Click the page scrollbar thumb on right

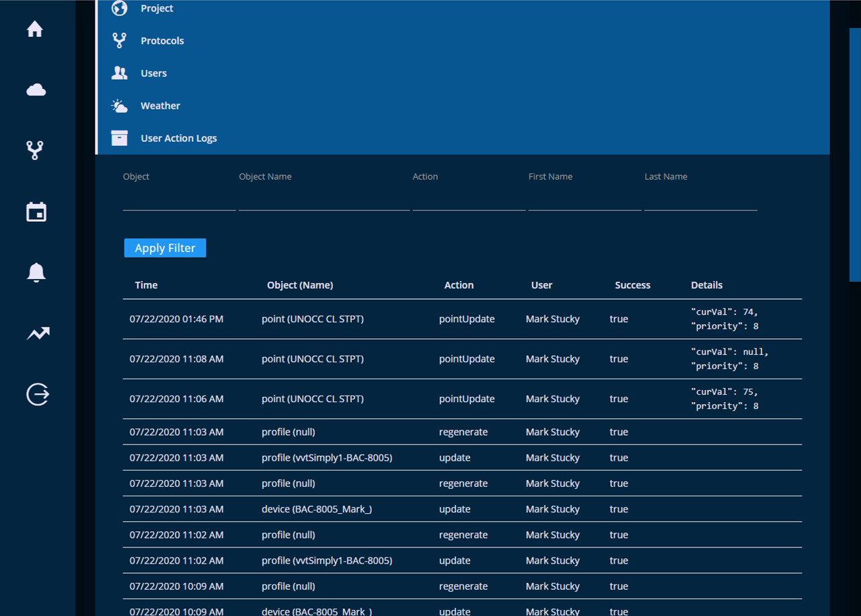855,155
